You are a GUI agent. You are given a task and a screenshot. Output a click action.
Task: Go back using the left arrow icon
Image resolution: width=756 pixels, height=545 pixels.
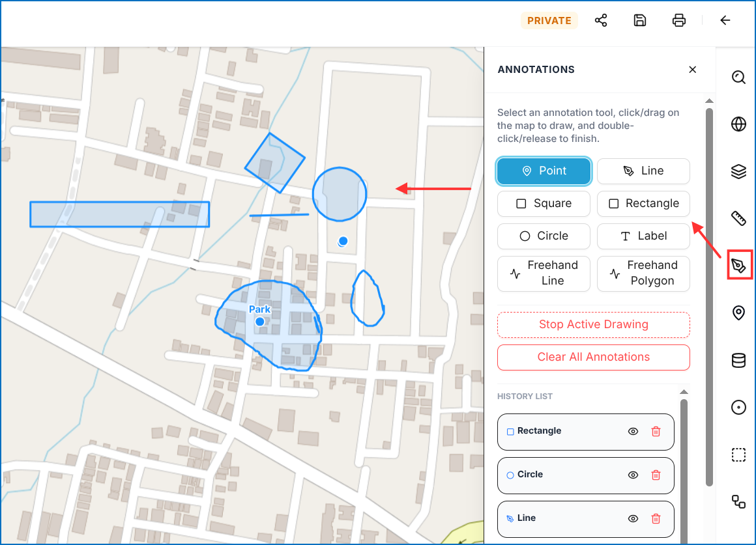(725, 20)
